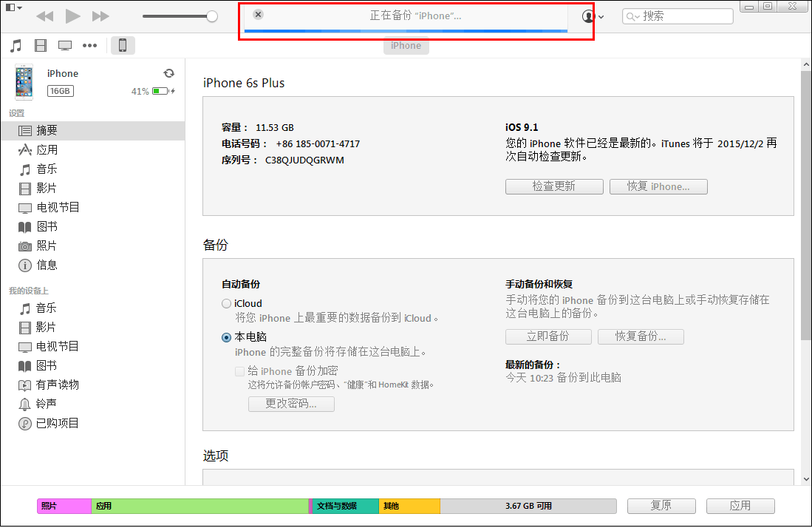Open the TV shows library icon
Viewport: 812px width, 528px height.
(65, 46)
